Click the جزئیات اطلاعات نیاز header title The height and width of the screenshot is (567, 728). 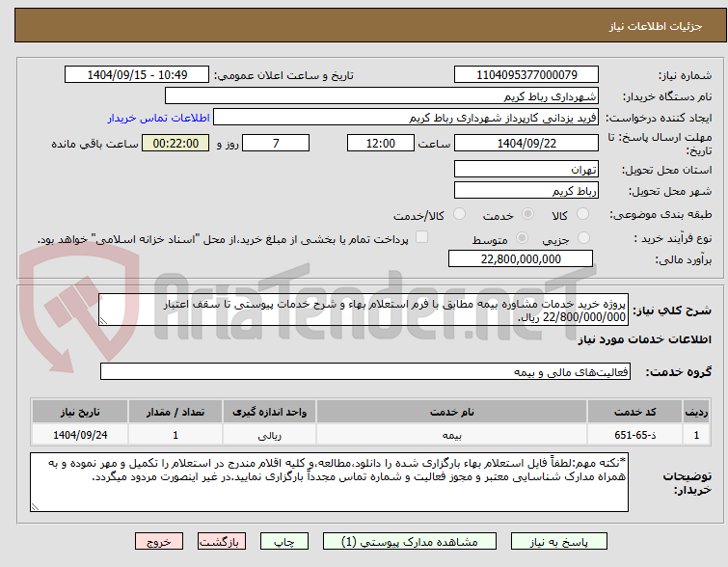[x=656, y=26]
